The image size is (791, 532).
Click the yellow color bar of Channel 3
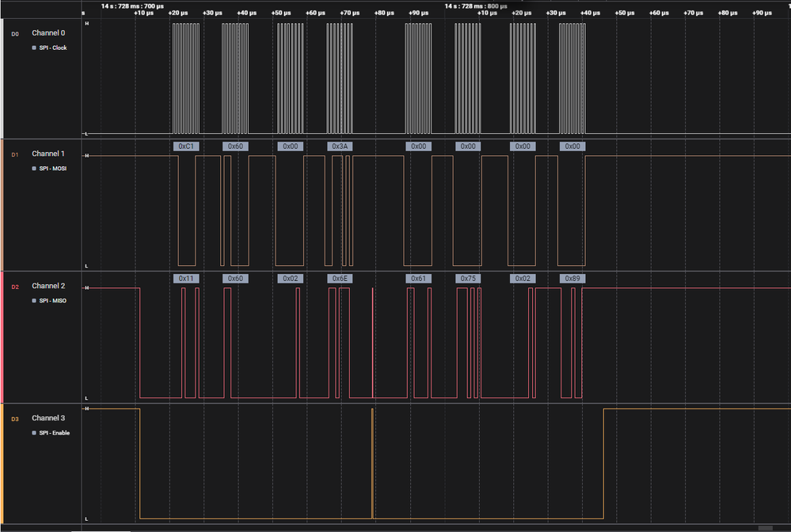coord(2,463)
